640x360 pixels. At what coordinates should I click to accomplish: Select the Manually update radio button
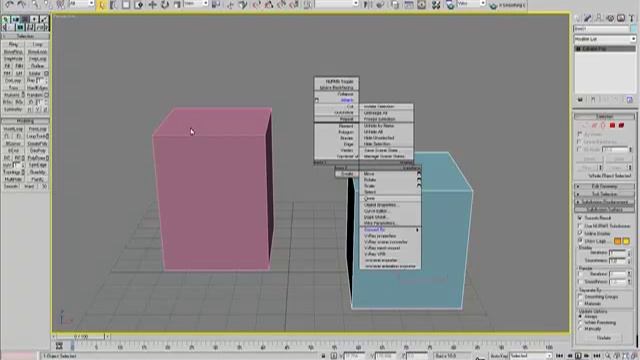point(580,329)
